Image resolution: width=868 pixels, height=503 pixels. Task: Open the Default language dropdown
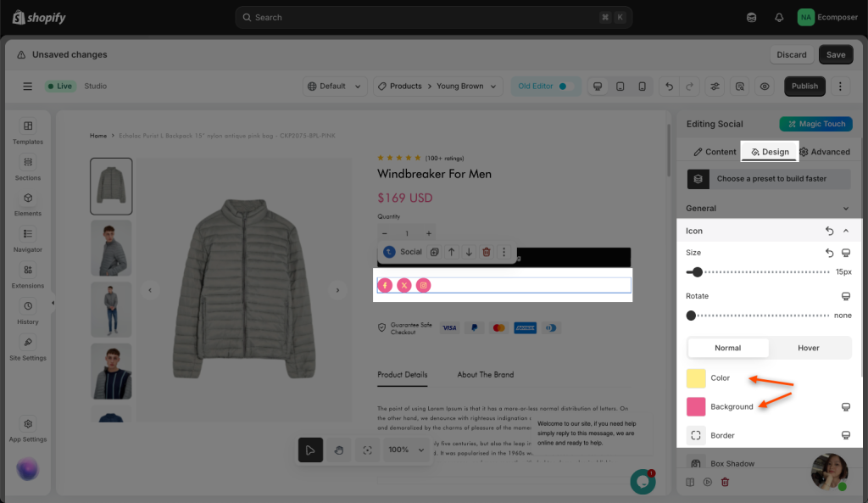click(x=336, y=87)
